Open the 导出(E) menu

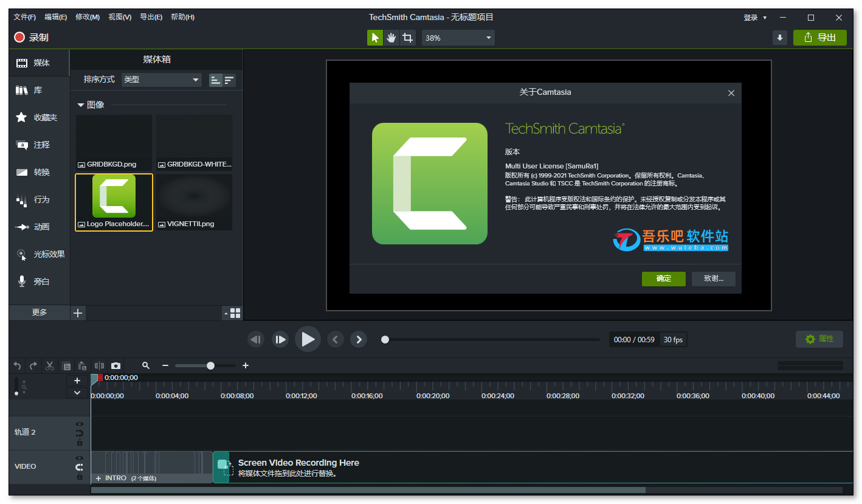(x=151, y=17)
